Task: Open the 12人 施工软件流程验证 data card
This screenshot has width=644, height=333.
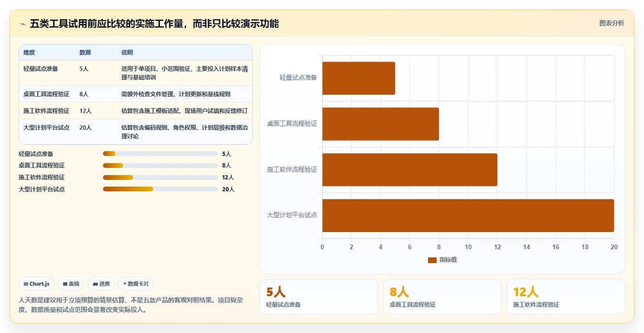Action: coord(566,297)
